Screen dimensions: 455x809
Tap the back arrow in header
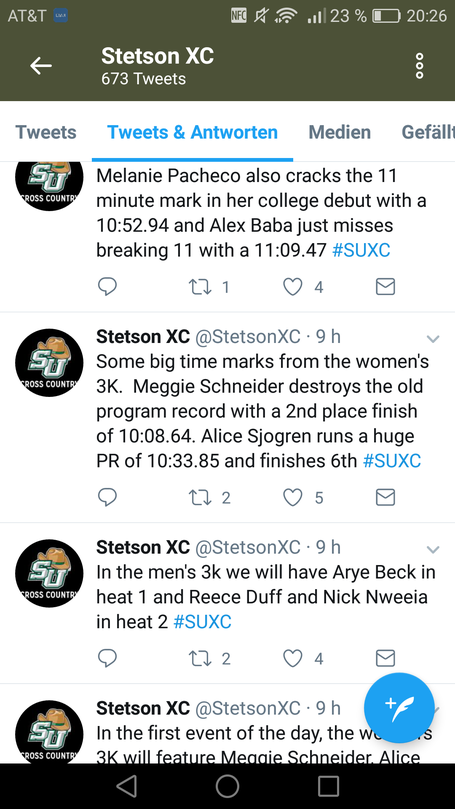(x=41, y=66)
